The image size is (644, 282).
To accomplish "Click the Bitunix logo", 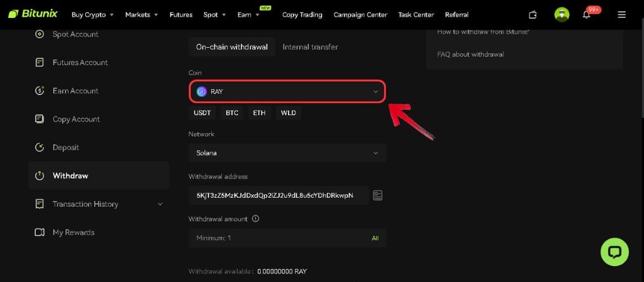I will click(33, 14).
